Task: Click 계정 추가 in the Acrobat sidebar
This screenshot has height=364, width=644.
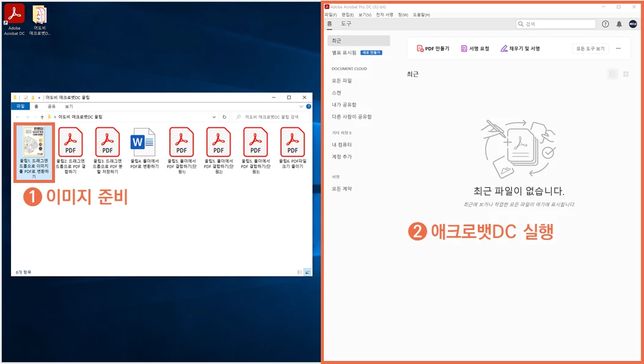Action: coord(342,157)
